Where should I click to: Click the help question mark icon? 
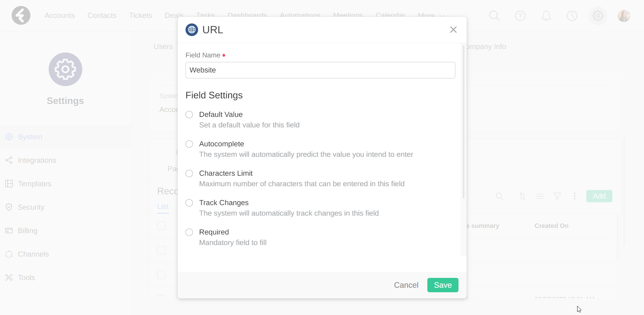pyautogui.click(x=520, y=16)
